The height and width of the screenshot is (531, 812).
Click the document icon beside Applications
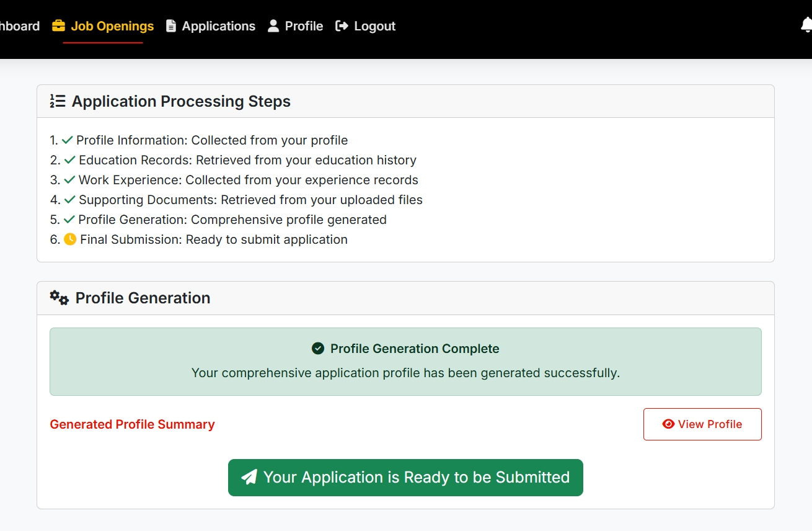(171, 26)
